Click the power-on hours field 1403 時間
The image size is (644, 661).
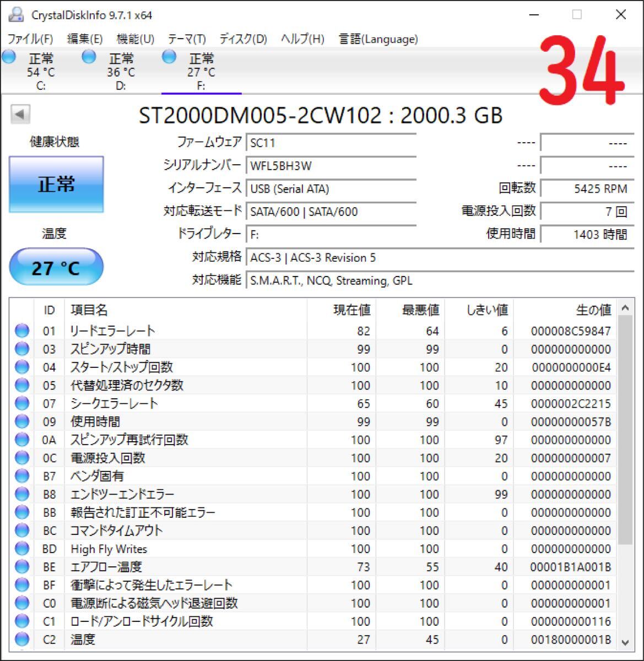coord(587,235)
